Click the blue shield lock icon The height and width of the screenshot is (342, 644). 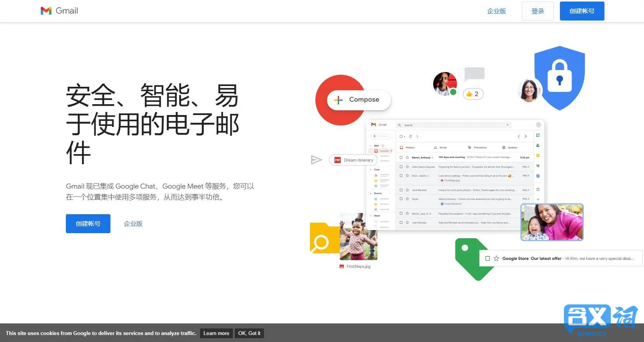tap(560, 77)
